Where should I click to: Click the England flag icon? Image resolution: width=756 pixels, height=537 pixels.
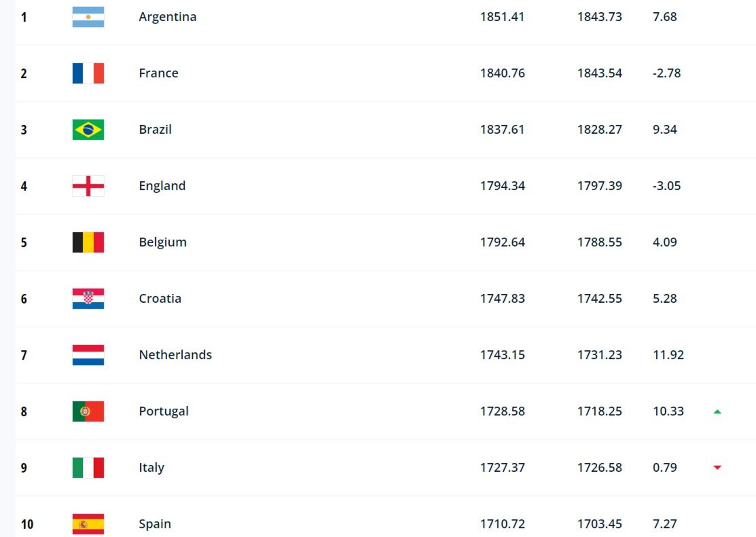88,186
